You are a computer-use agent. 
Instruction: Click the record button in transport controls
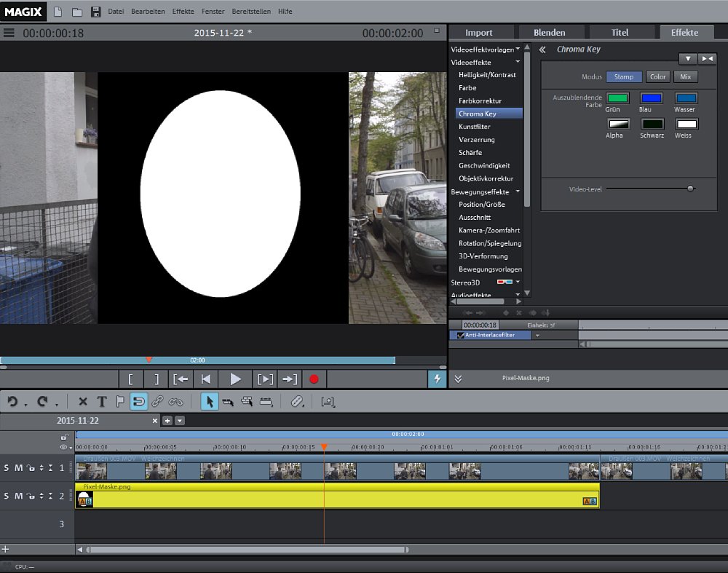point(314,379)
